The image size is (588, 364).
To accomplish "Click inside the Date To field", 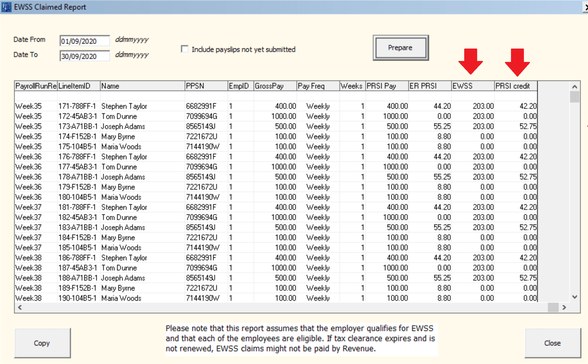I will (84, 56).
